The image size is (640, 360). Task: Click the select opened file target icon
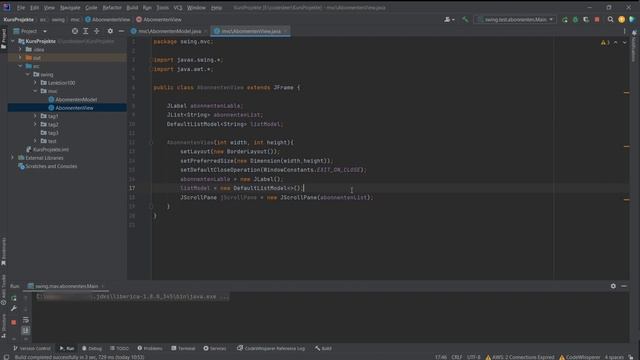[x=75, y=31]
